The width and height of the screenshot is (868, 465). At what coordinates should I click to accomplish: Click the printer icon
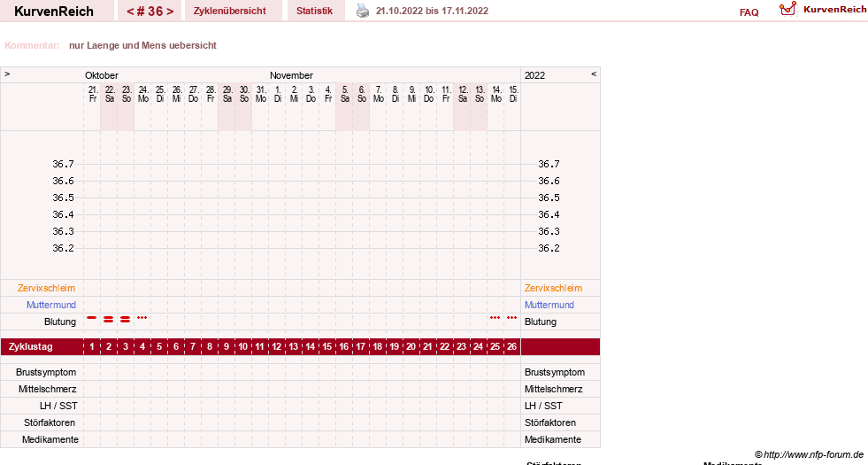click(363, 11)
